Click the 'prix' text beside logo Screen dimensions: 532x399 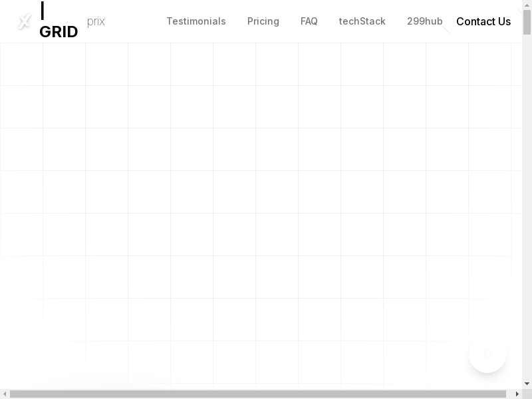96,21
